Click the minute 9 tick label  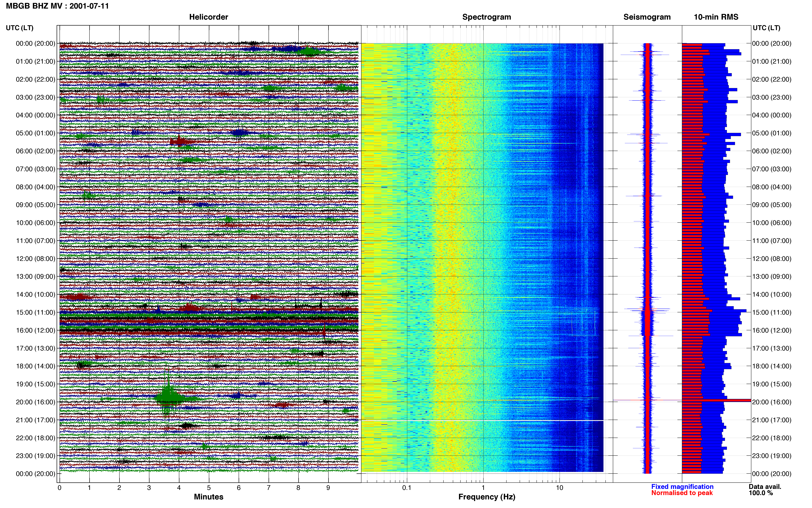pyautogui.click(x=328, y=488)
